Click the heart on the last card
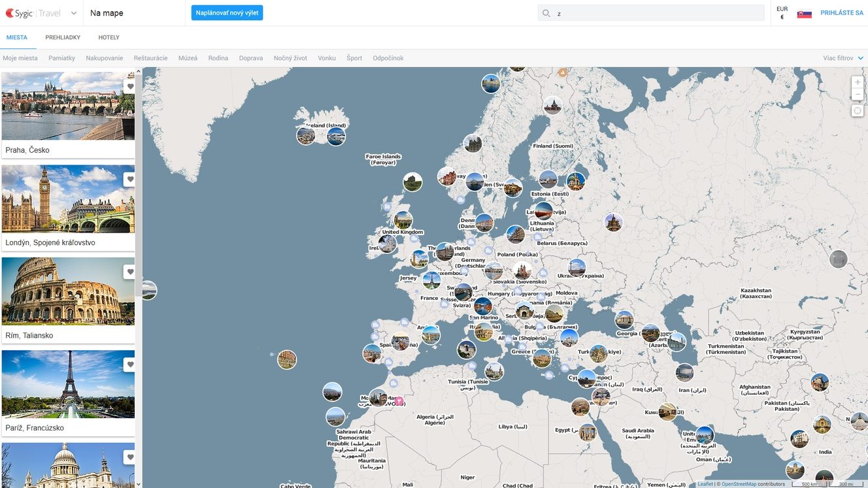Image resolution: width=868 pixels, height=488 pixels. click(130, 457)
